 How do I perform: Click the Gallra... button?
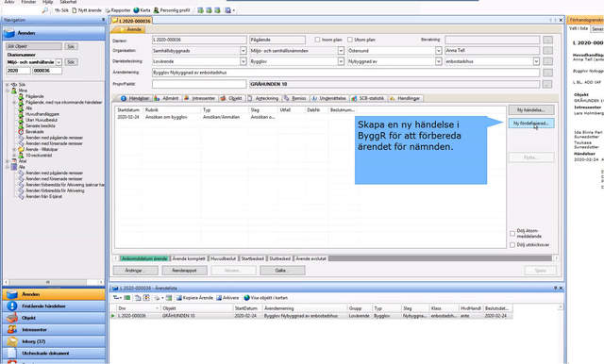click(x=282, y=271)
